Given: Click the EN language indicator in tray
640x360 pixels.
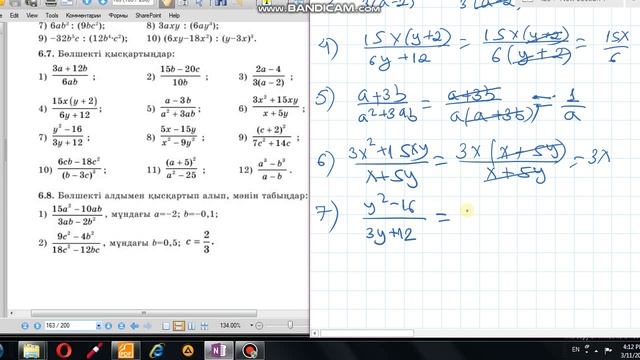Looking at the screenshot, I should (576, 349).
